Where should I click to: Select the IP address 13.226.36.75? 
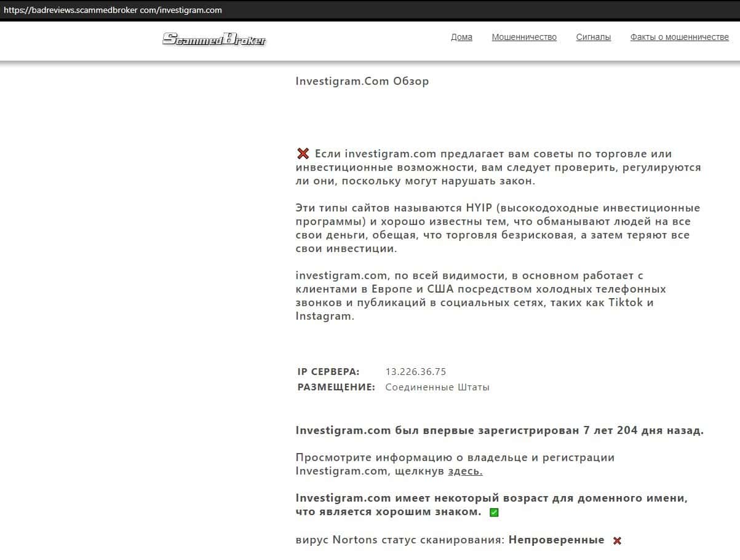(x=416, y=372)
